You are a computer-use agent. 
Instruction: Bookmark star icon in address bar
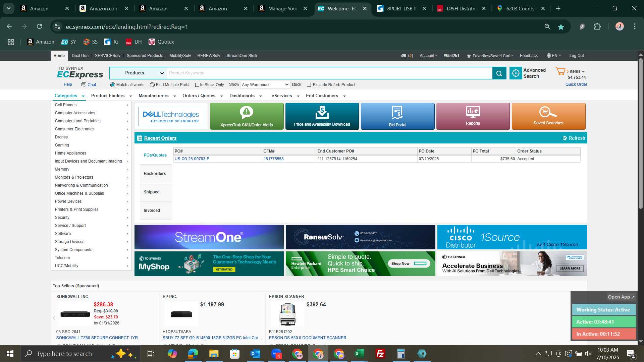pos(561,27)
